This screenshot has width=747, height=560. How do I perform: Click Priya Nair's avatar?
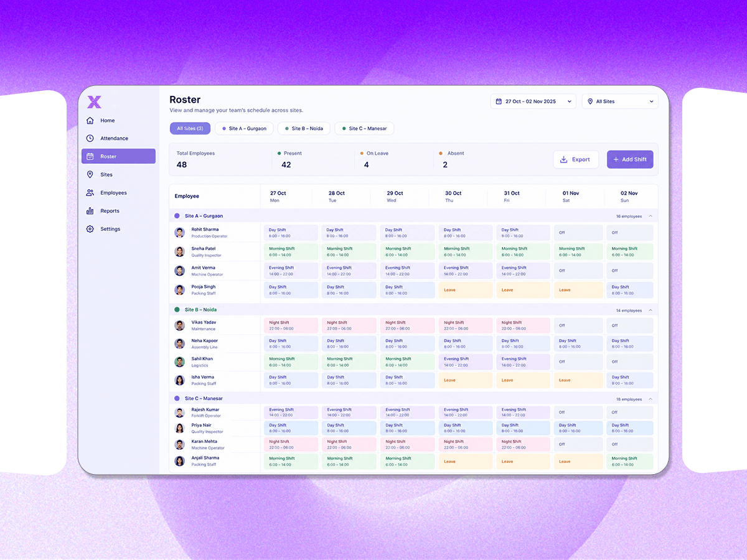[180, 428]
